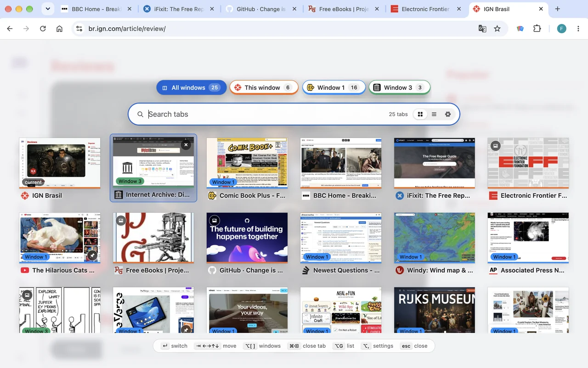Close the Internet Archive tab tile
This screenshot has height=368, width=588.
[186, 145]
